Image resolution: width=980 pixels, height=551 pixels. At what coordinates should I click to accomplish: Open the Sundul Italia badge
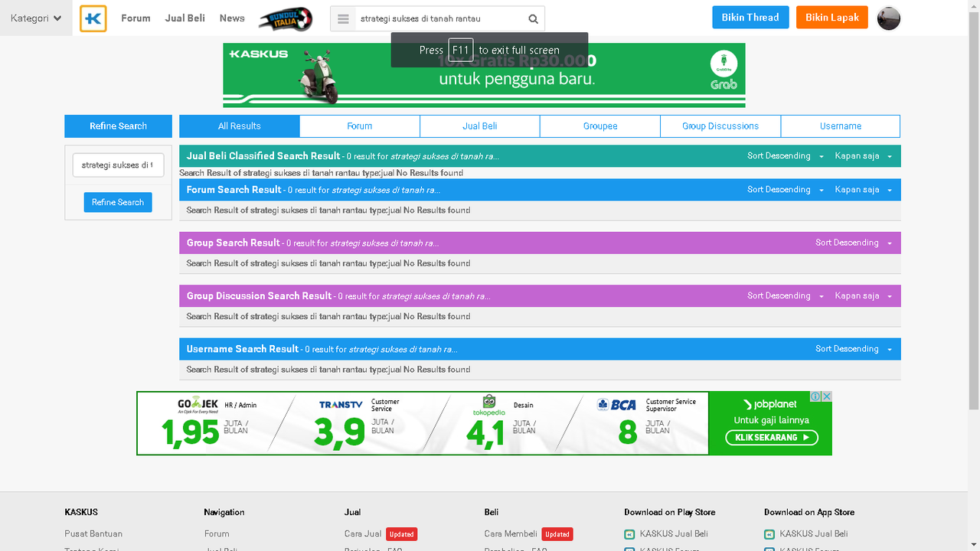pyautogui.click(x=286, y=18)
